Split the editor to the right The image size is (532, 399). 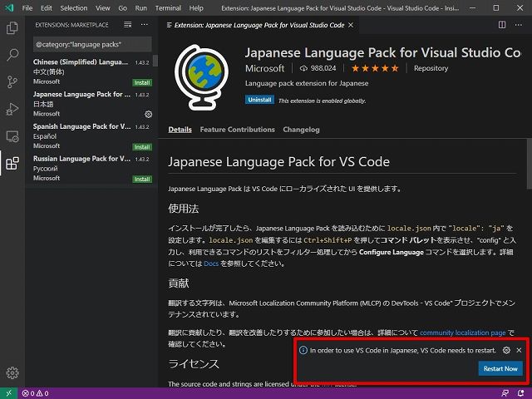point(502,25)
